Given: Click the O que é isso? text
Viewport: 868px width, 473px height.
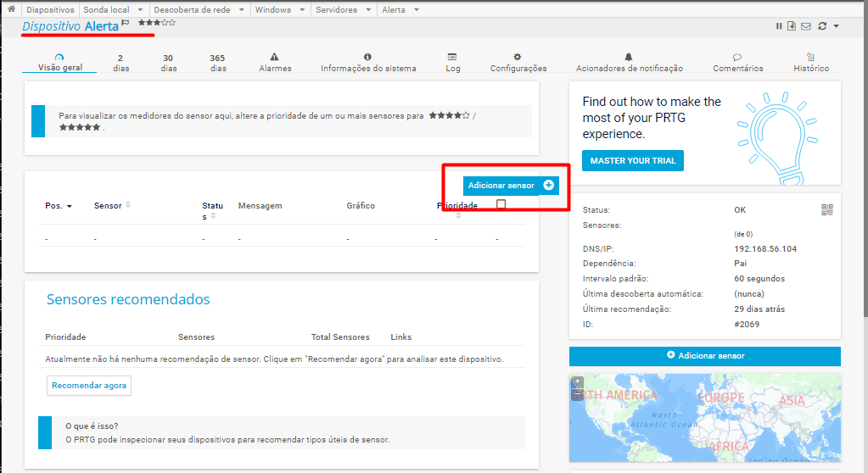Looking at the screenshot, I should click(x=92, y=426).
